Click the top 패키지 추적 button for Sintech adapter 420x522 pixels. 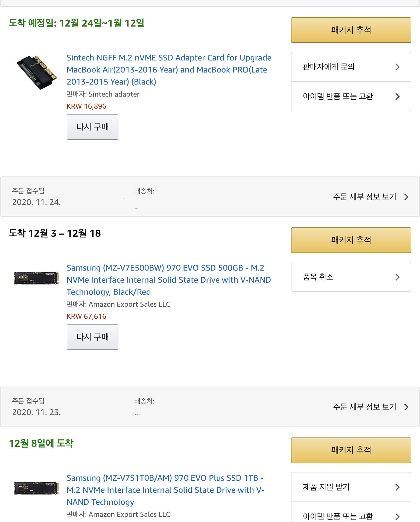[x=351, y=30]
